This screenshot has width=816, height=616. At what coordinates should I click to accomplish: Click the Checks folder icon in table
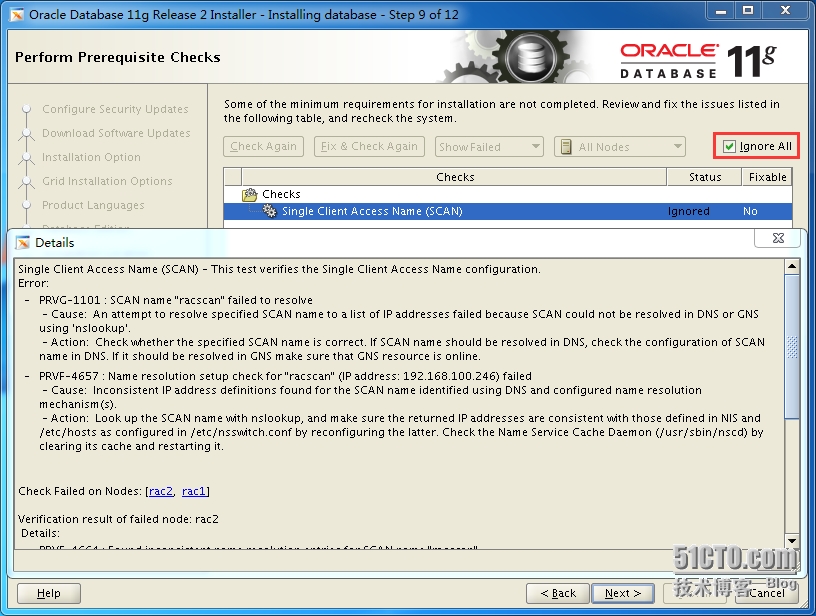(x=250, y=195)
